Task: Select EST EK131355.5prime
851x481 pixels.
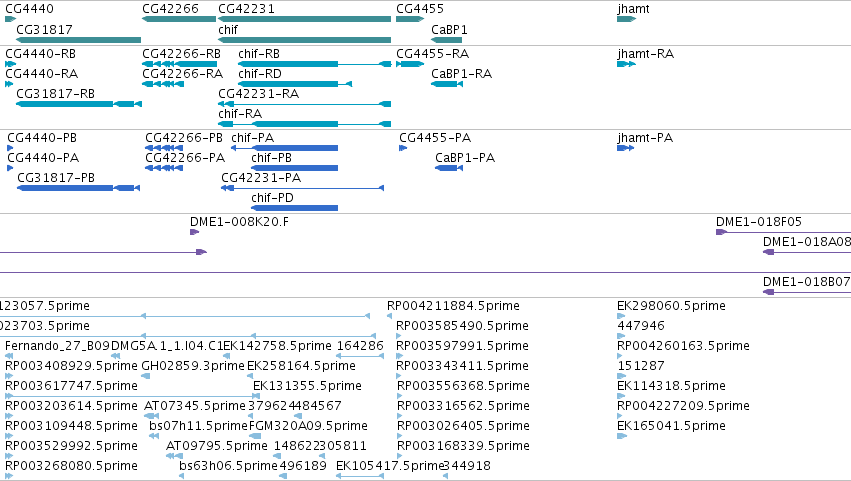Action: coord(307,386)
